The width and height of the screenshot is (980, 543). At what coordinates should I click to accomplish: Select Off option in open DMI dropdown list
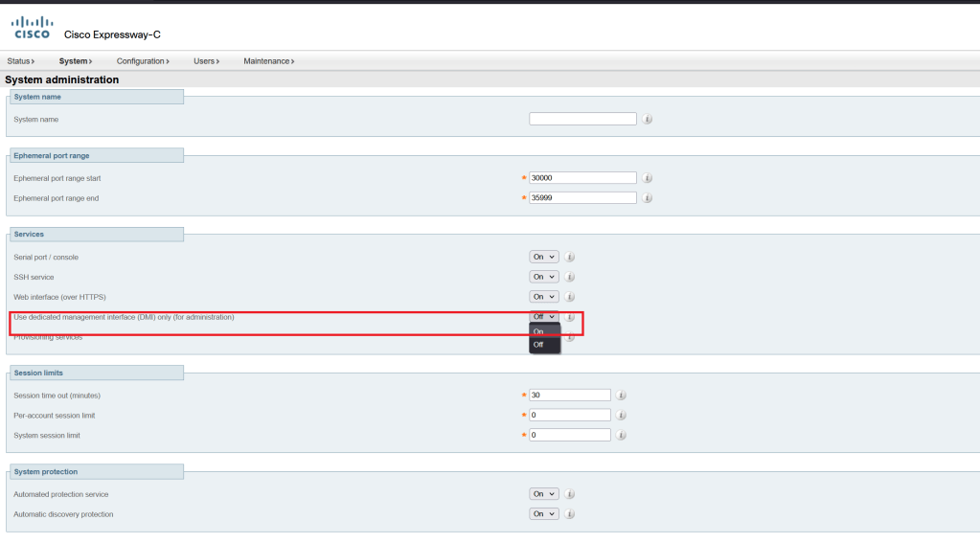click(543, 345)
